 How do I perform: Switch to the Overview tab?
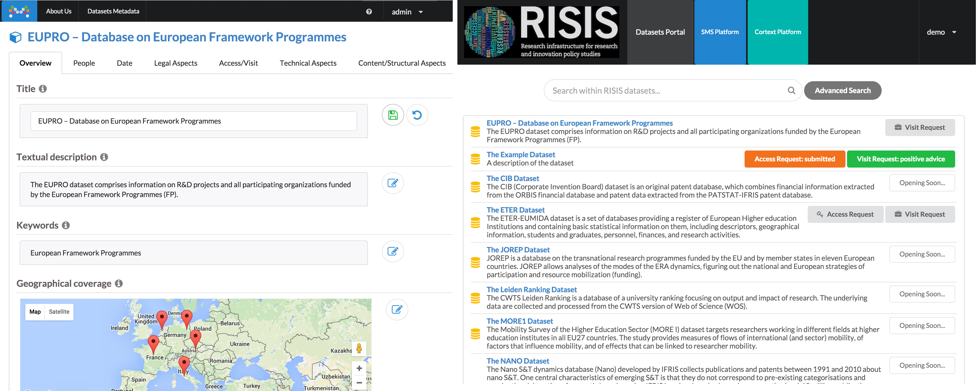pos(35,63)
